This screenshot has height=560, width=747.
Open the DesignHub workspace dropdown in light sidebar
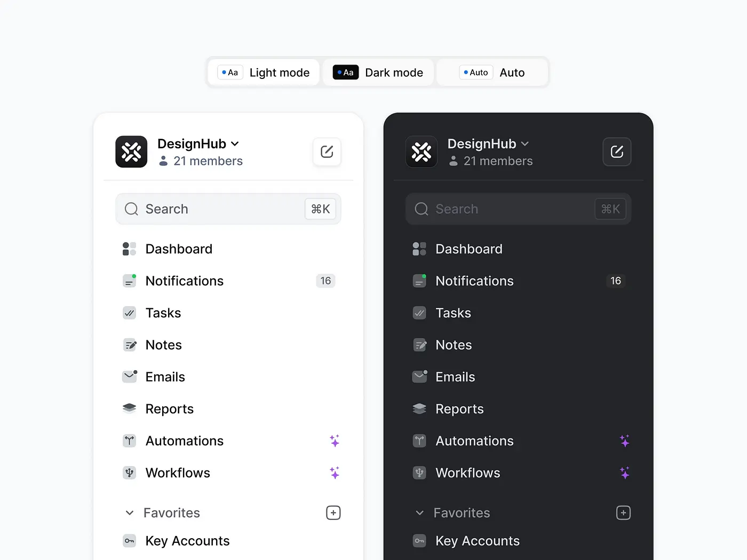198,144
